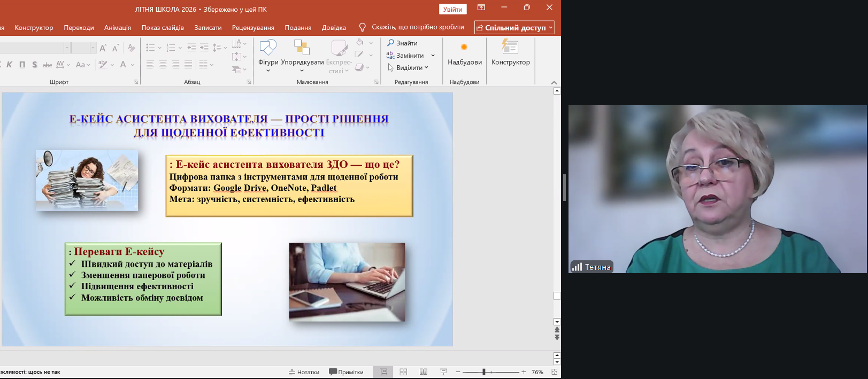Open the Шрифт dialog launcher

(x=136, y=82)
